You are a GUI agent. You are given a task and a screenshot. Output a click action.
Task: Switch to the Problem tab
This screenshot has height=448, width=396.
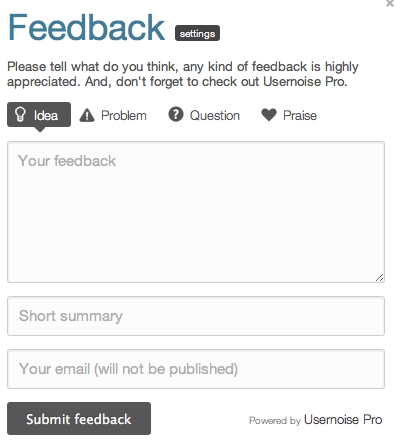click(113, 115)
